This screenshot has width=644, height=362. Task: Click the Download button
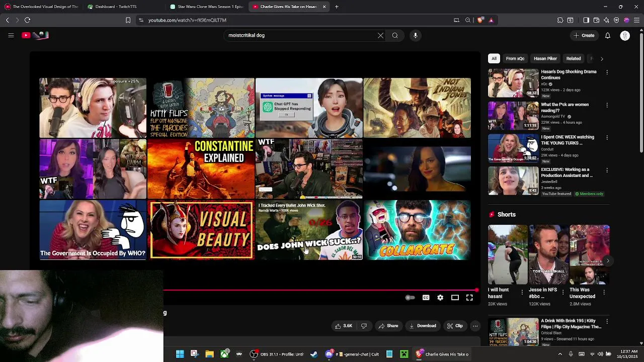[x=422, y=326]
